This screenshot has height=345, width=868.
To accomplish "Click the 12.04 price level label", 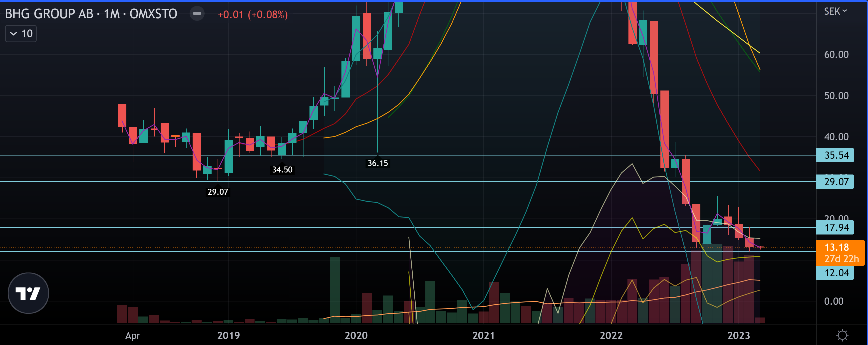I will pyautogui.click(x=836, y=272).
